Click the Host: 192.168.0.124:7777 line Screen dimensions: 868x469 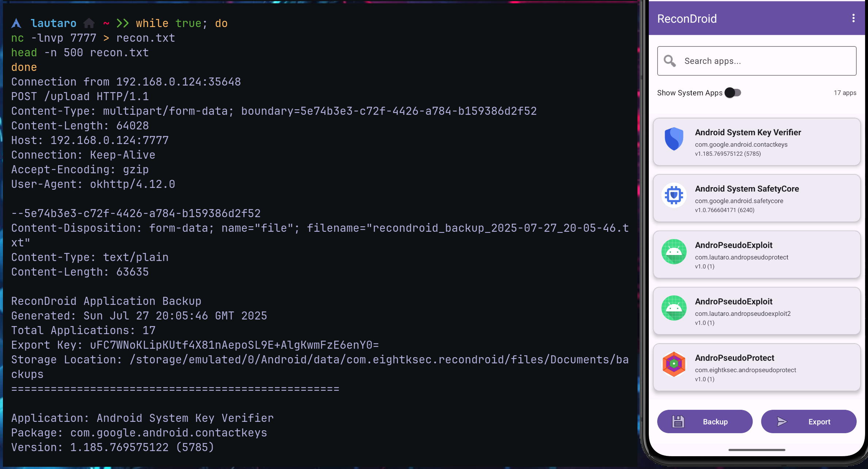pyautogui.click(x=90, y=140)
